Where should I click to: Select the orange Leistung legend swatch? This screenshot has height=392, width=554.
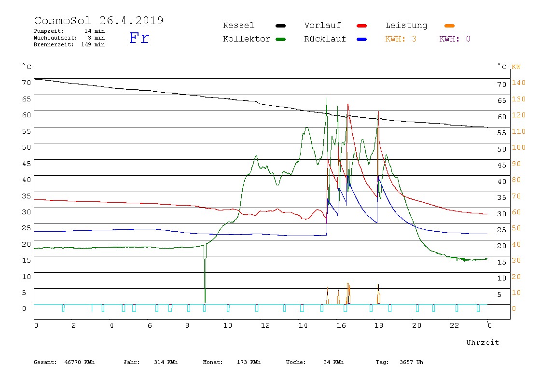coord(449,26)
